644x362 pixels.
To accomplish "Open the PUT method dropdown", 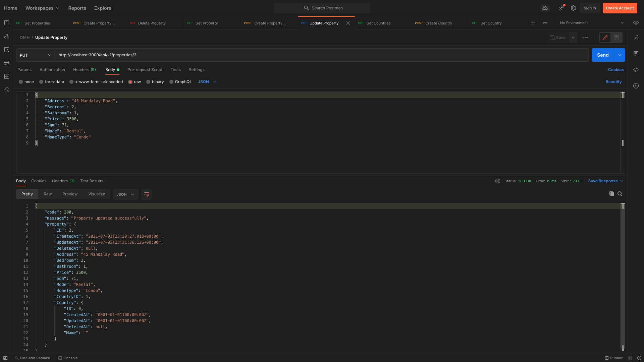I will [x=35, y=55].
